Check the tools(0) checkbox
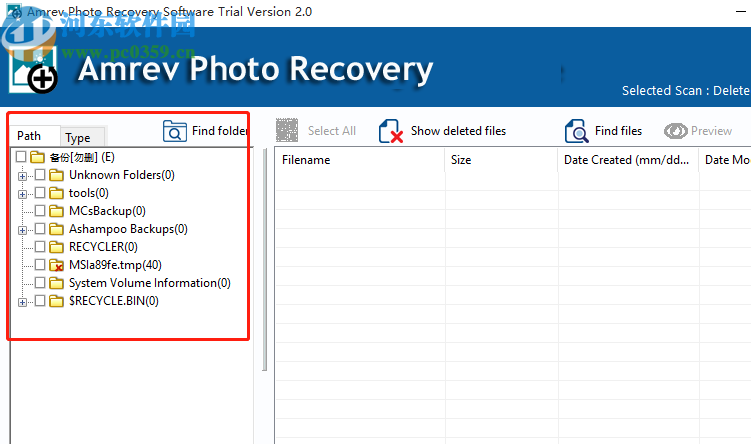The width and height of the screenshot is (751, 444). click(x=40, y=193)
